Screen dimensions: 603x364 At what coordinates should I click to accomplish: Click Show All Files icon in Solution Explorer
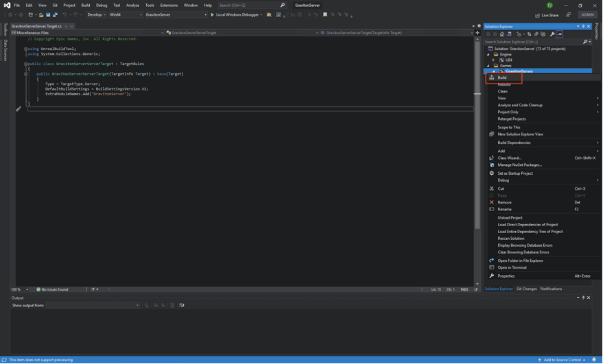543,34
